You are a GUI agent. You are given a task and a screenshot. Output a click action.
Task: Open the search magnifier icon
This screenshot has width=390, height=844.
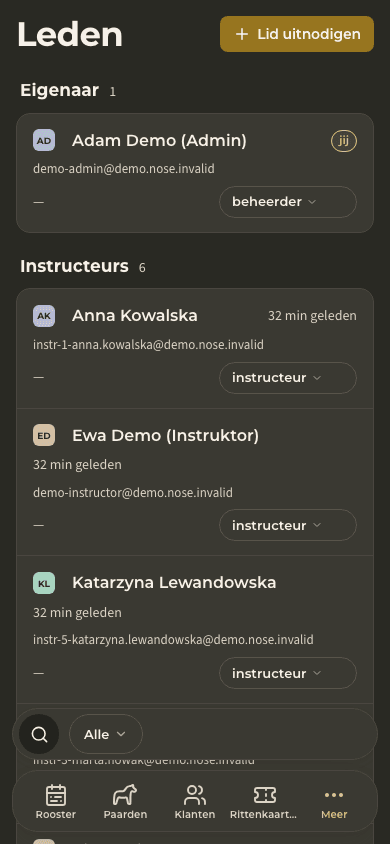point(39,734)
